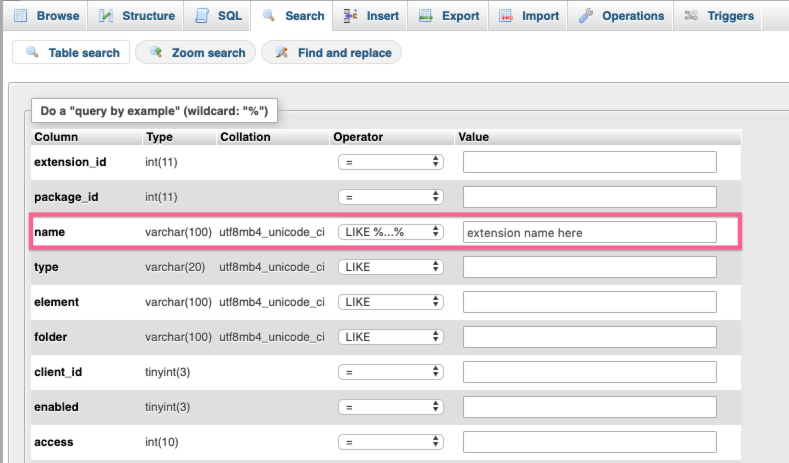Open operator dropdown for type column
This screenshot has height=463, width=789.
(x=390, y=267)
